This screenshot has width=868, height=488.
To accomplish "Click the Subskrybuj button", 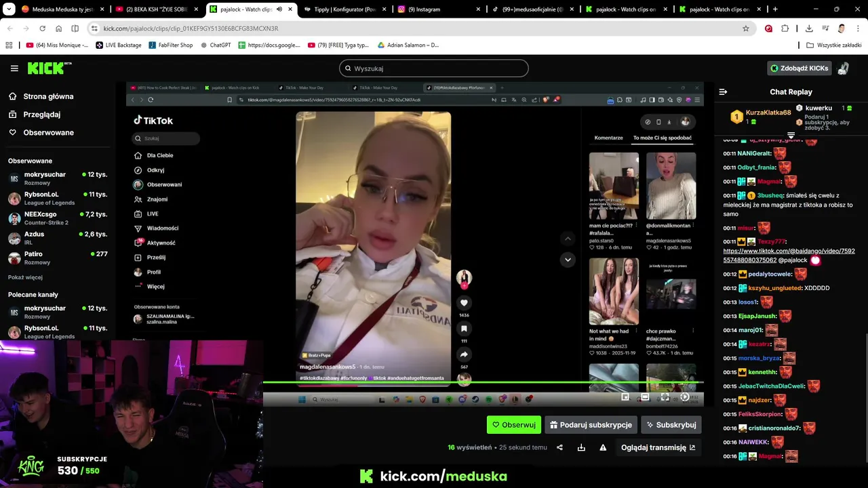I will (671, 425).
